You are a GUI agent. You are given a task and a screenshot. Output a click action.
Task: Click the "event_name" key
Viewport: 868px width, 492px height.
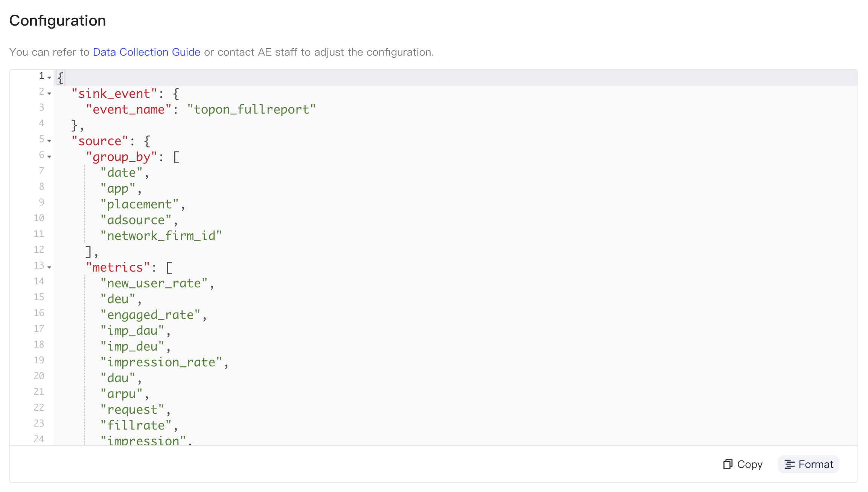[x=129, y=109]
